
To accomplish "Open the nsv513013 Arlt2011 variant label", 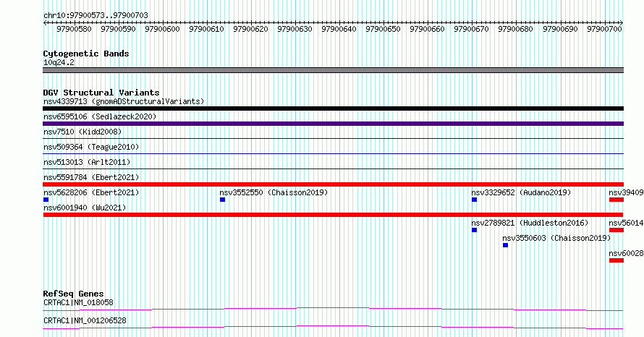I will [x=87, y=162].
